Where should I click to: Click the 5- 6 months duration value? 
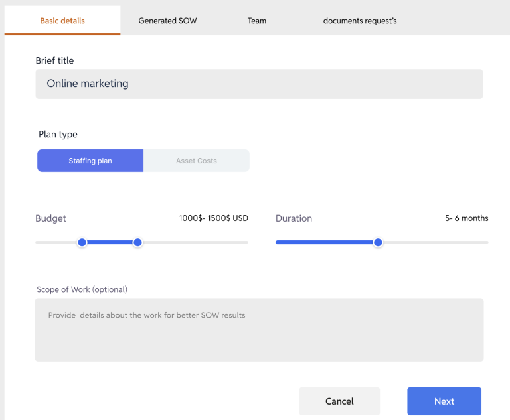[x=466, y=218]
